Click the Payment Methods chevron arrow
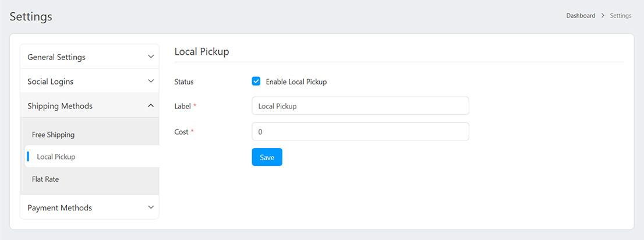 pyautogui.click(x=151, y=208)
